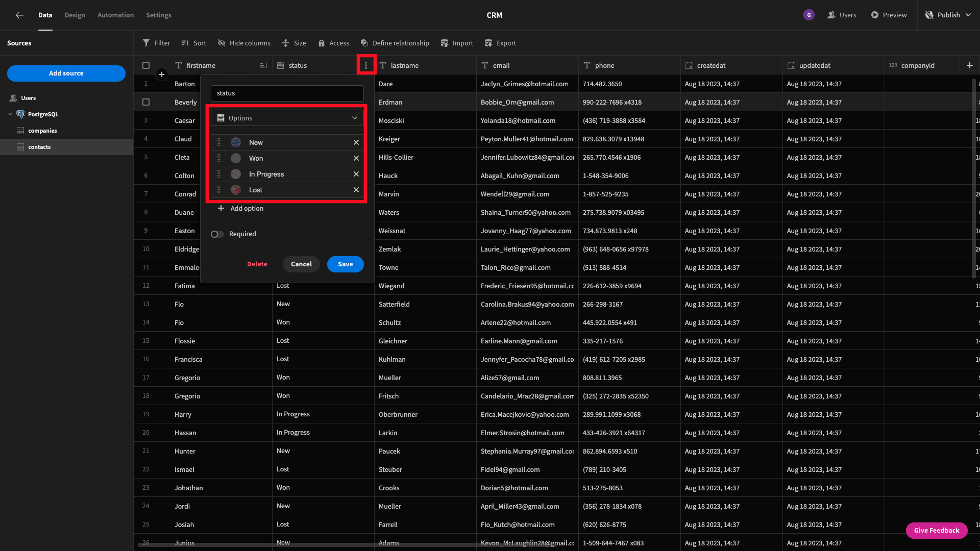Screen dimensions: 980x551
Task: Open the Options column type dropdown
Action: point(287,118)
